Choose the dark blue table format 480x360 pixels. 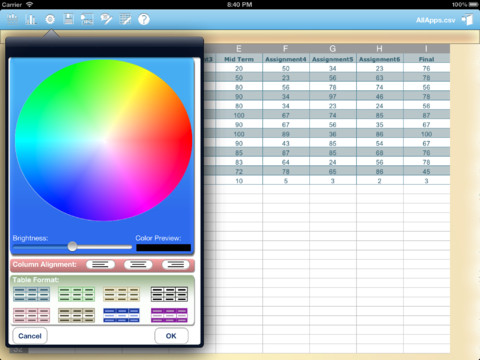pyautogui.click(x=121, y=315)
